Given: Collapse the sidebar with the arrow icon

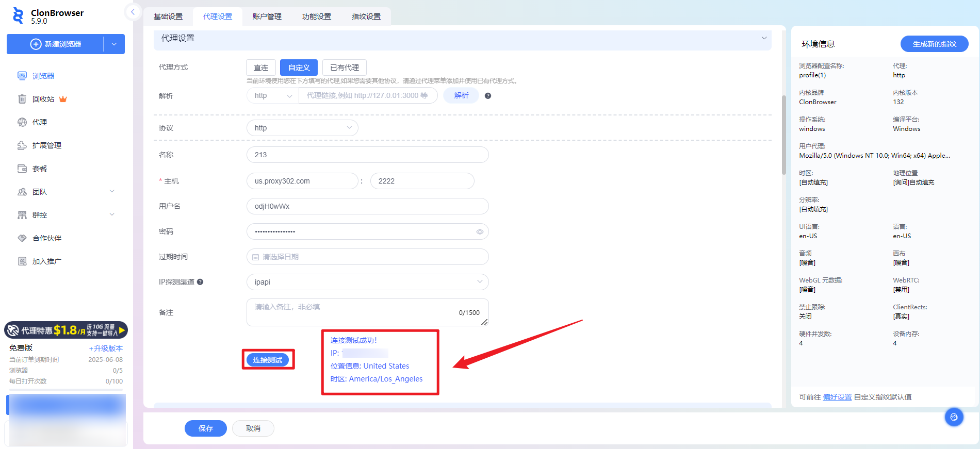Looking at the screenshot, I should (x=133, y=12).
